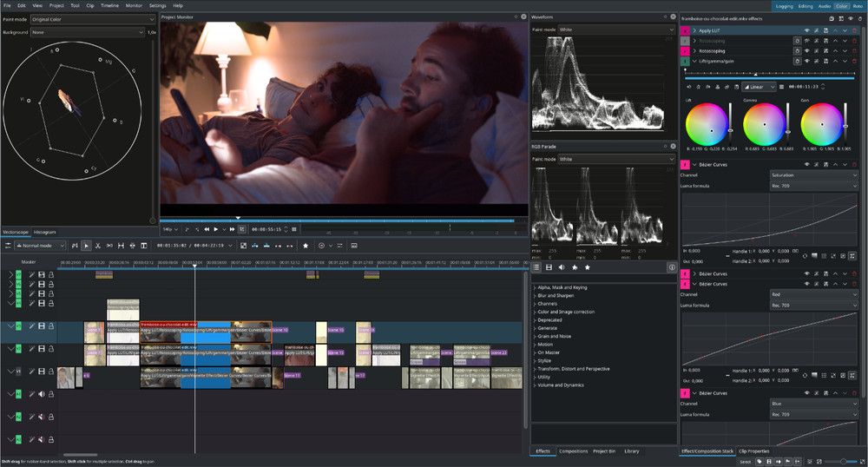Show main effects list icon in Effects panel

(x=536, y=267)
